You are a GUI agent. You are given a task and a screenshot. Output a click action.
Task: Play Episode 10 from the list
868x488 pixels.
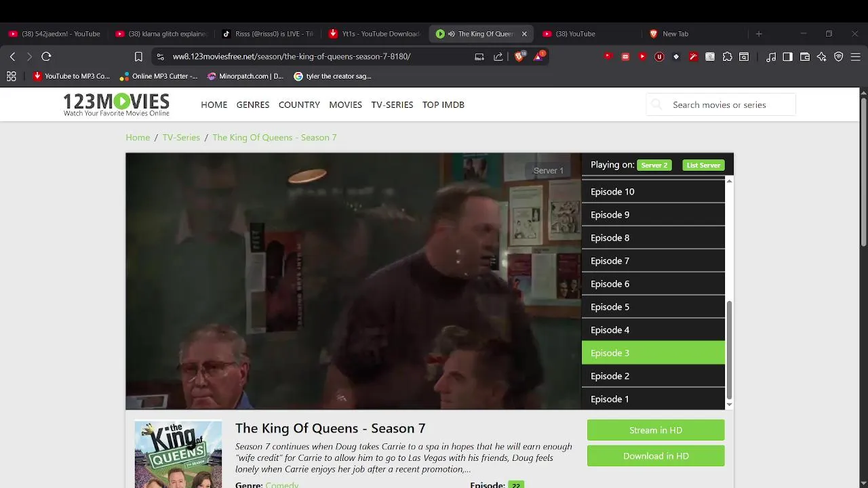pyautogui.click(x=653, y=192)
